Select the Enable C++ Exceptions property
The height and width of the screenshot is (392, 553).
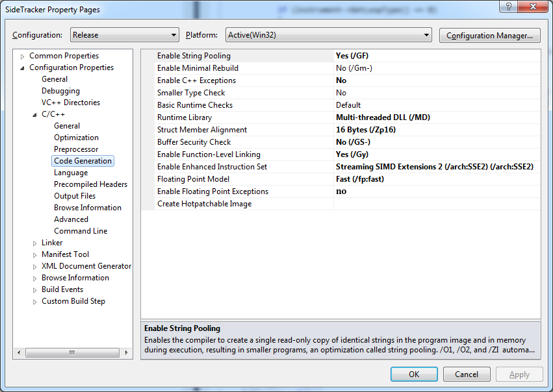click(x=196, y=80)
